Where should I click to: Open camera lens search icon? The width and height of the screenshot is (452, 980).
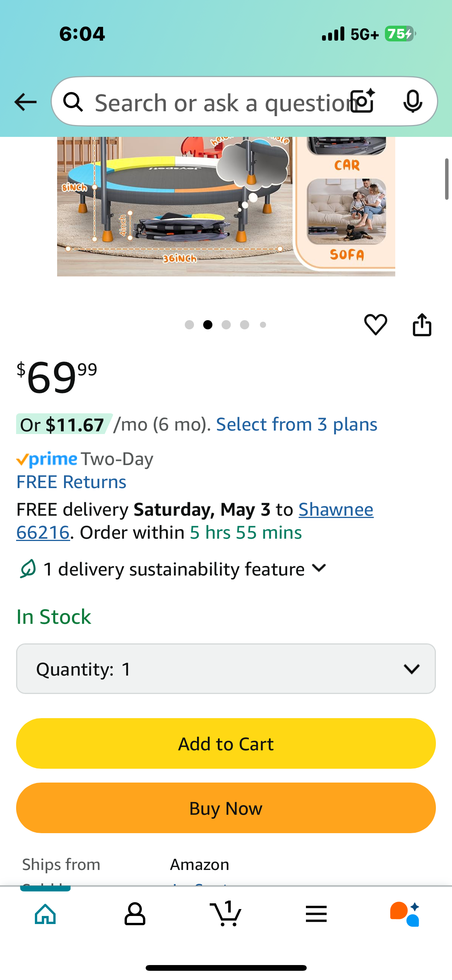(x=363, y=101)
